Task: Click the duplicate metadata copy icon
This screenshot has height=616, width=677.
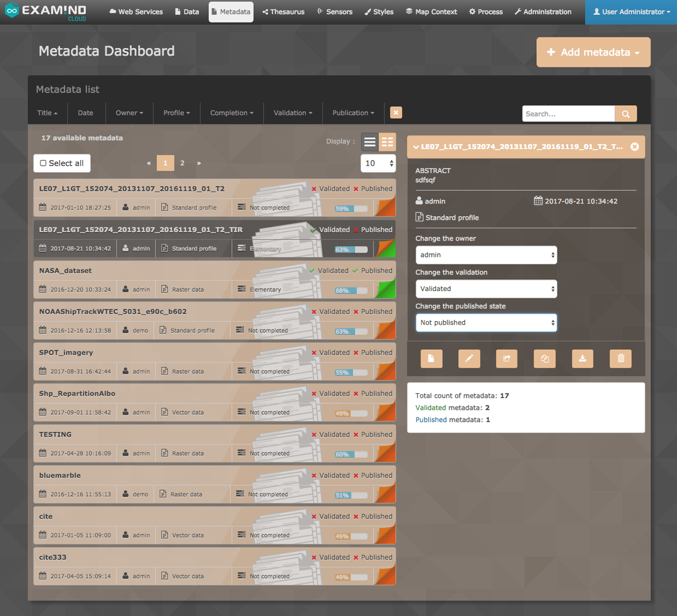Action: (x=544, y=359)
